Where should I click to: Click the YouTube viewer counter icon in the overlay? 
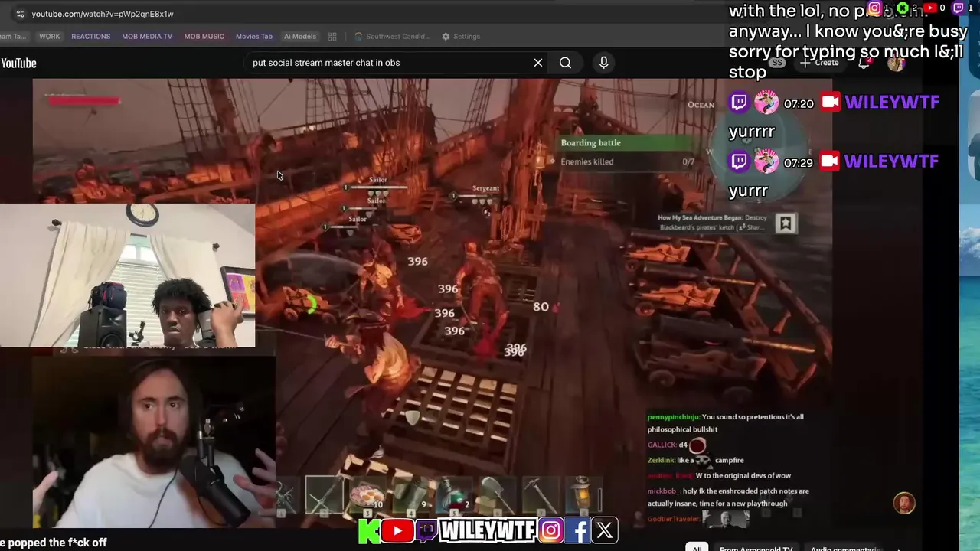pos(930,8)
